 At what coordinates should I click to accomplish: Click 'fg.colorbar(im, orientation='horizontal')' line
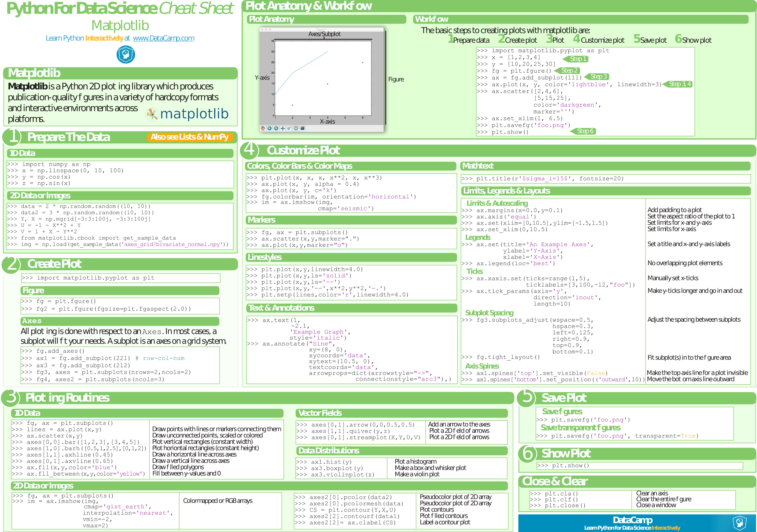(331, 197)
